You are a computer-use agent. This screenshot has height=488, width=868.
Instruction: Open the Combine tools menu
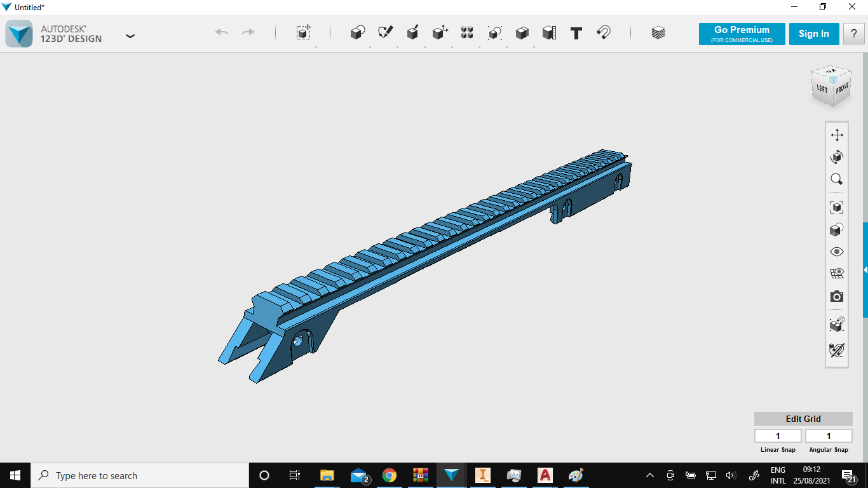click(x=522, y=33)
